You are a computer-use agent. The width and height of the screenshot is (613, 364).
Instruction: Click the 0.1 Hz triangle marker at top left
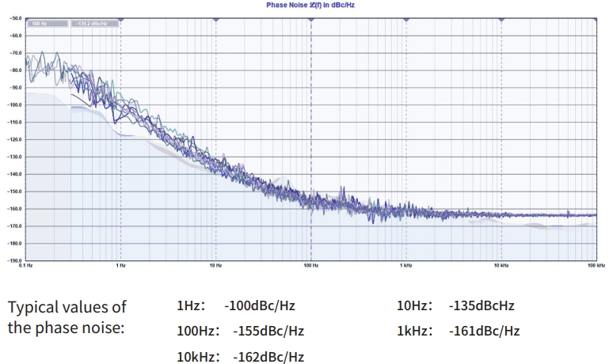26,18
